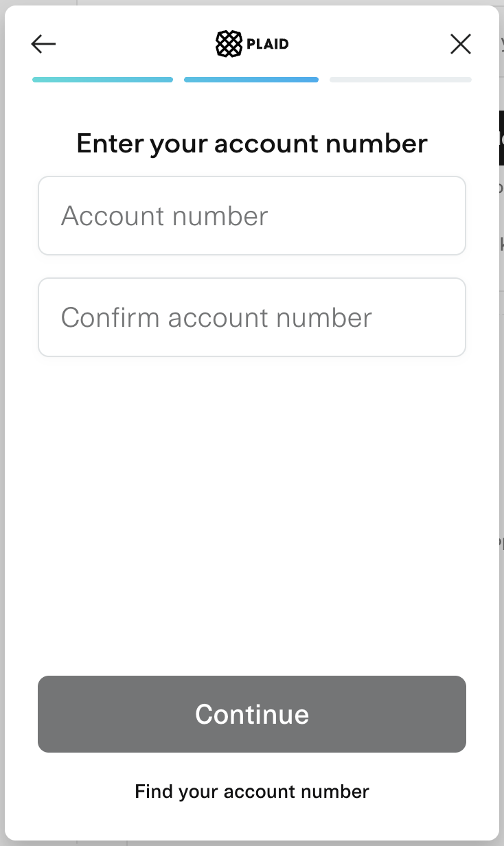
Task: Close the Plaid dialog with the X
Action: (460, 44)
